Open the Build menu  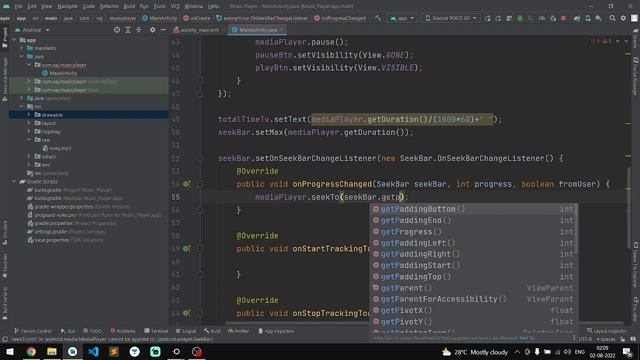[x=129, y=6]
